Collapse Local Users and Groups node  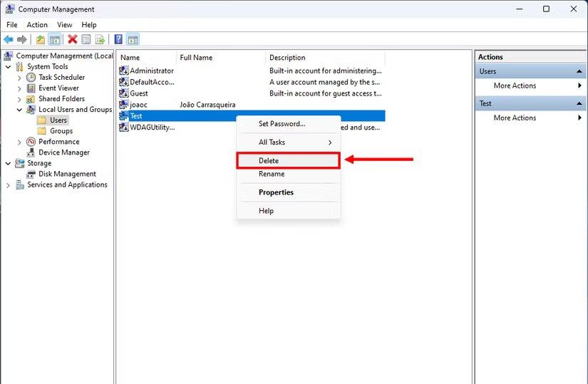click(19, 110)
